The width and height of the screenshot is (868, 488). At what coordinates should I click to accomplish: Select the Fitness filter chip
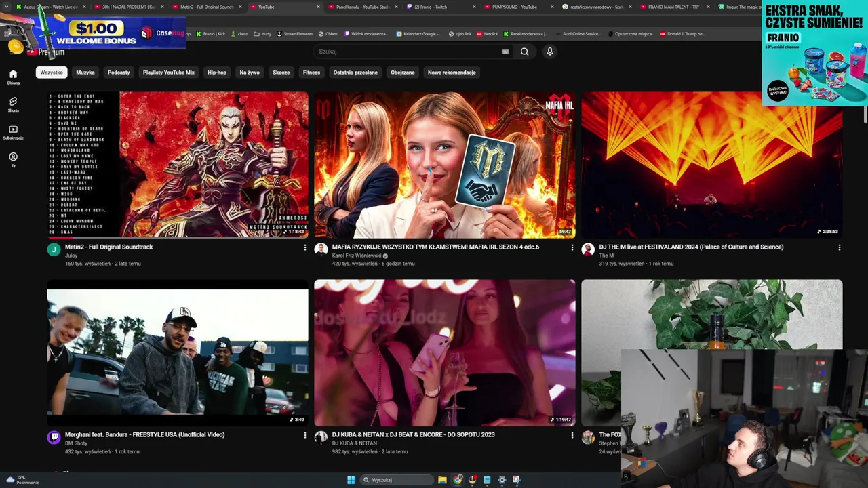pyautogui.click(x=311, y=73)
